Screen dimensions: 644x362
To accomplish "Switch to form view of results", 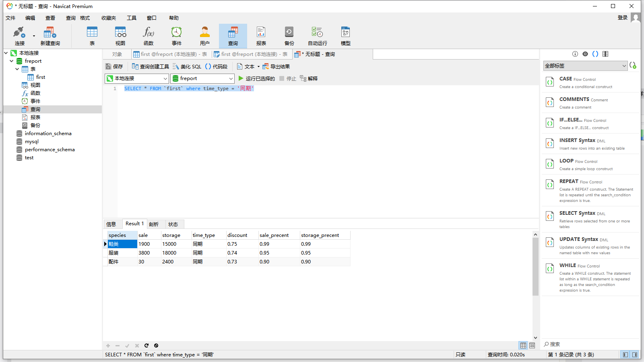I will coord(532,346).
